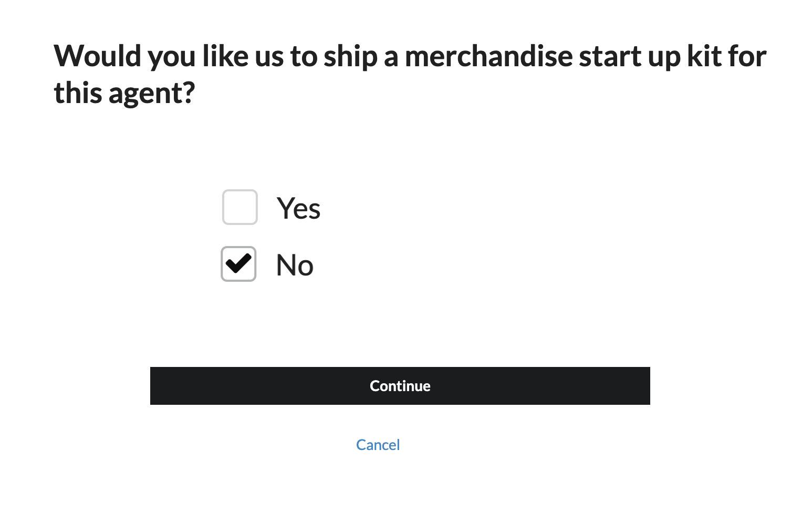Tick the empty box next to Yes

coord(240,207)
